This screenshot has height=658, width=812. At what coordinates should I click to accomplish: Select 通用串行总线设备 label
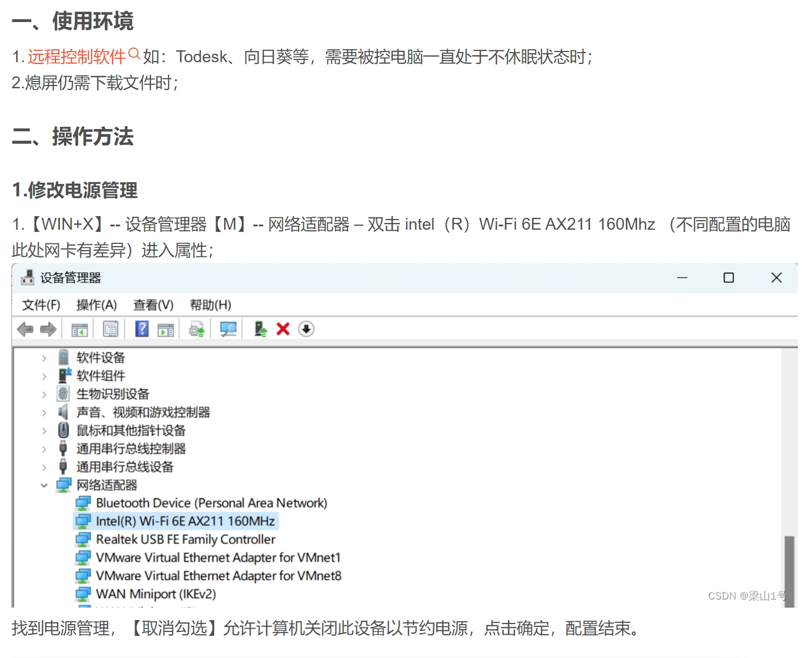(x=125, y=467)
